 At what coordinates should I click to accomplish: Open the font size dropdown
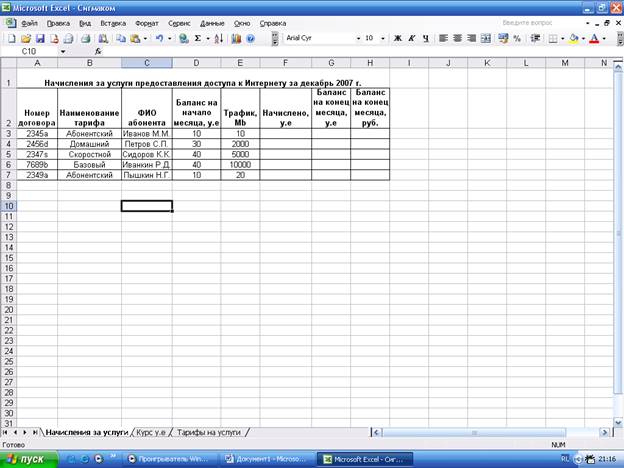382,38
